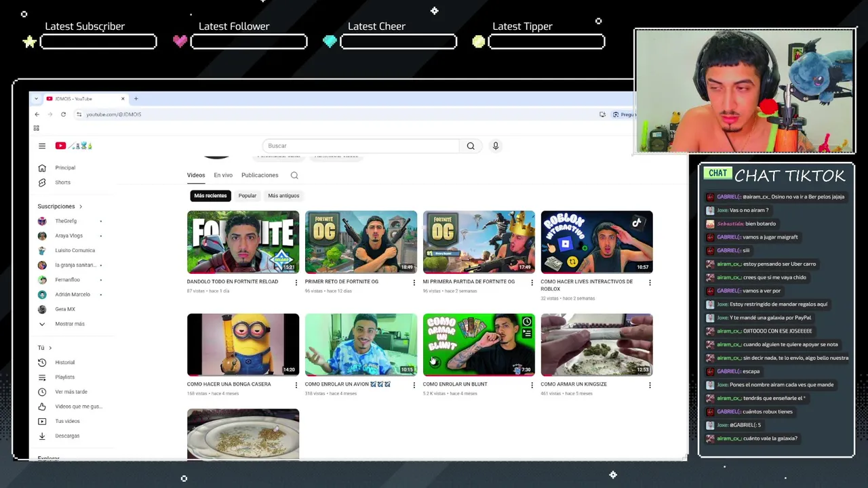868x488 pixels.
Task: Open the Minion bonga casera thumbnail
Action: 243,344
